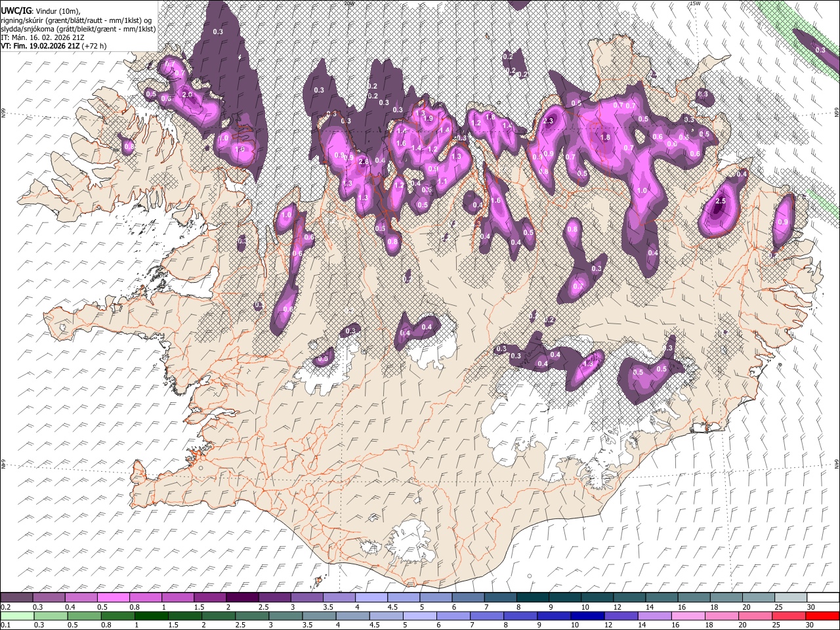The height and width of the screenshot is (630, 840).
Task: Click the '2.6' snowfall value on the map
Action: click(x=365, y=161)
